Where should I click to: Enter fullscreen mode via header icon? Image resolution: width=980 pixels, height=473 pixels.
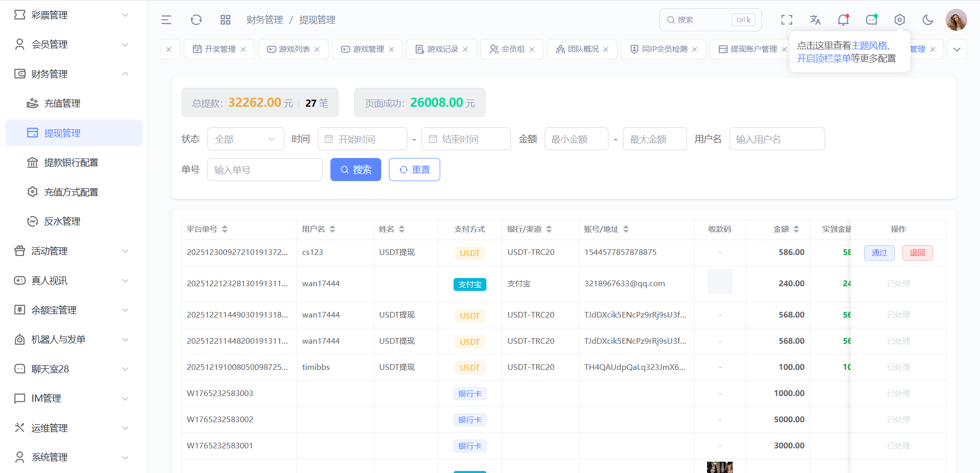click(787, 20)
